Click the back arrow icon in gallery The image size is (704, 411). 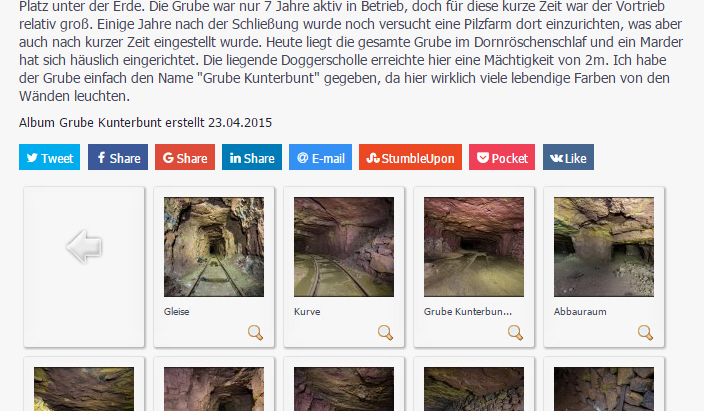84,247
